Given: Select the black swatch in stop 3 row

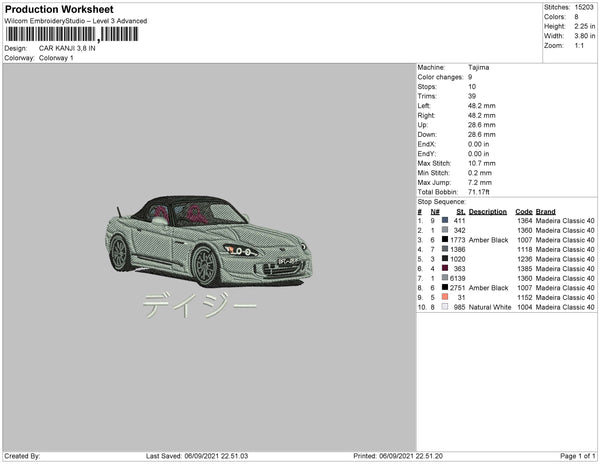Looking at the screenshot, I should 444,240.
